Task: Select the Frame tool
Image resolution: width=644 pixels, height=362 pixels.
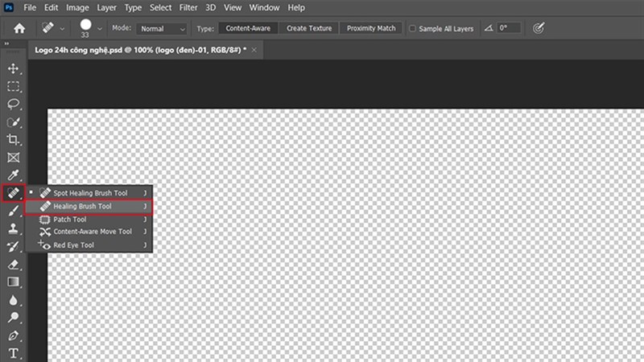Action: click(x=13, y=158)
